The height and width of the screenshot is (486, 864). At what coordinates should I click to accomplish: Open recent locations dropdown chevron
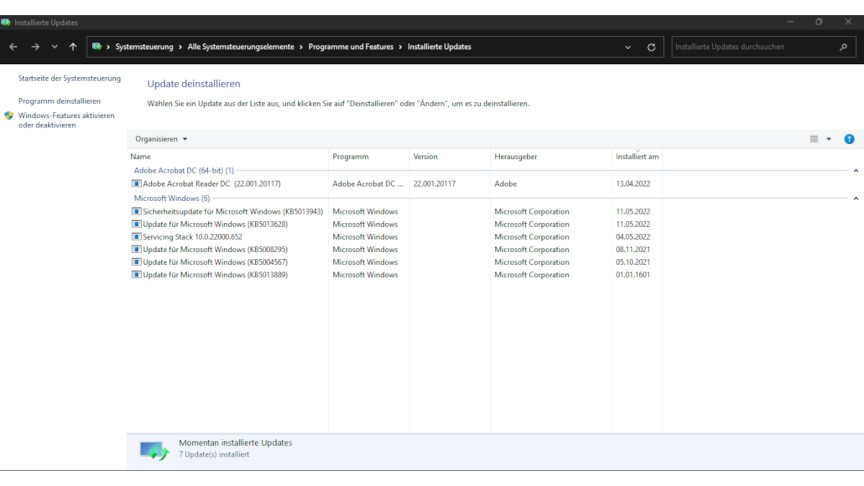pyautogui.click(x=55, y=47)
